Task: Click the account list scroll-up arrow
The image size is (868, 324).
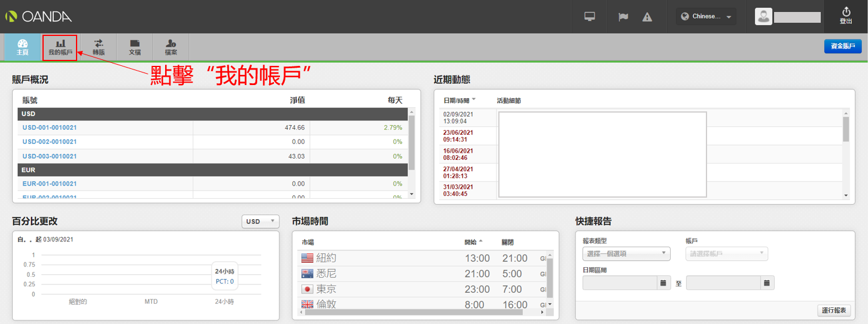Action: point(411,111)
